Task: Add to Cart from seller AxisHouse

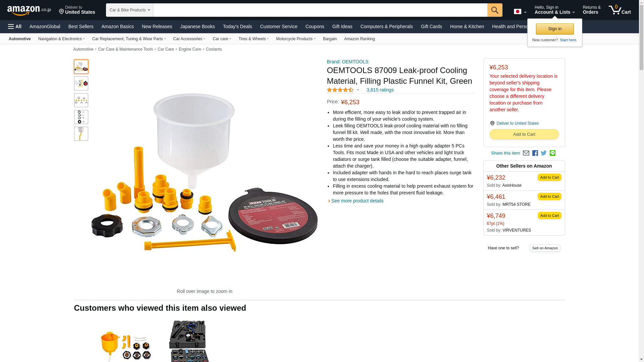Action: (549, 177)
